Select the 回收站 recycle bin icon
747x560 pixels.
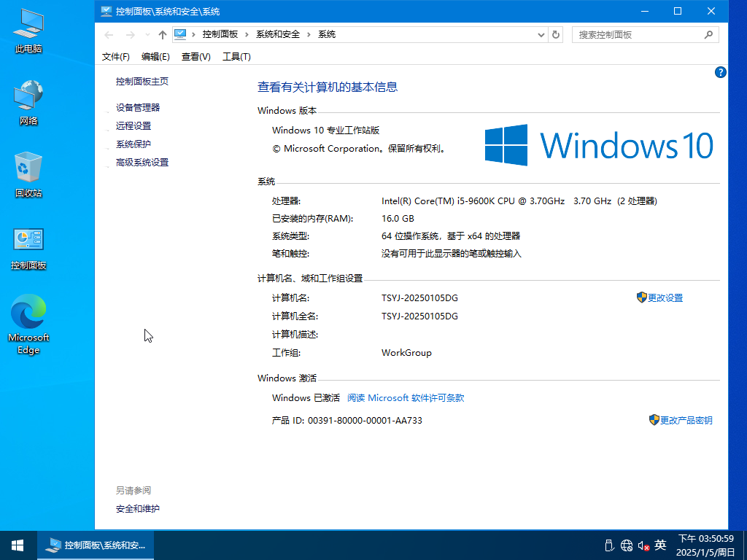coord(28,175)
